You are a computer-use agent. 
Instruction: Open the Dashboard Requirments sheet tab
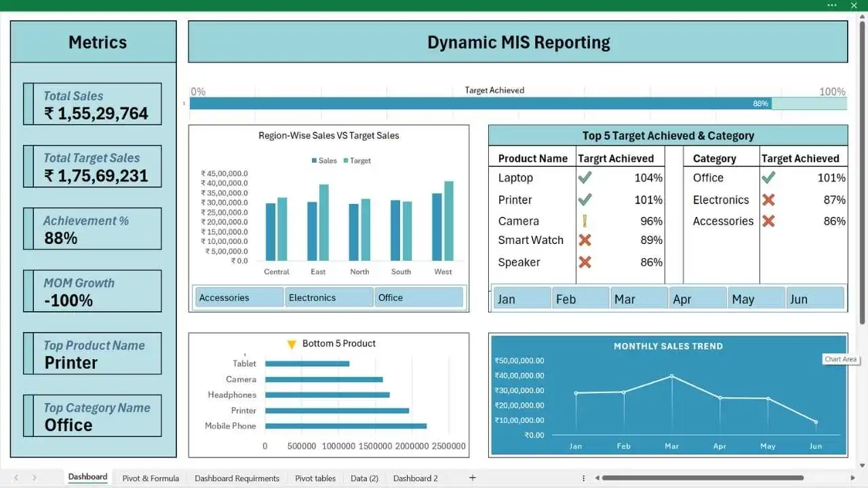tap(237, 478)
